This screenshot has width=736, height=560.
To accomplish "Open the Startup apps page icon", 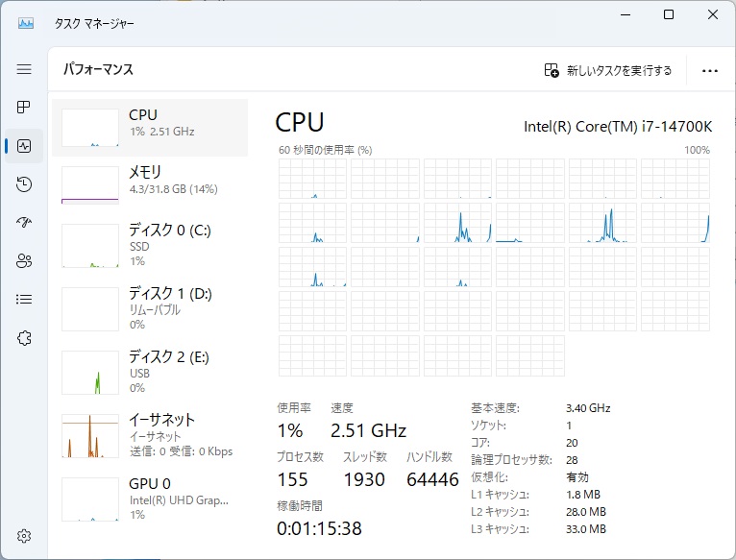I will coord(24,223).
